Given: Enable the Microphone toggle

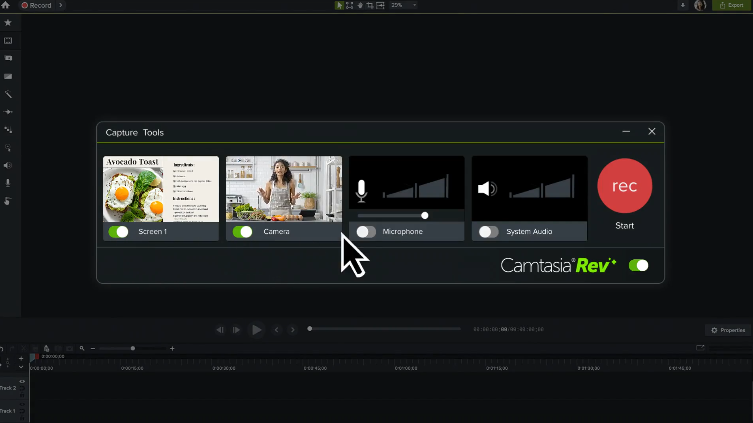Looking at the screenshot, I should coord(366,232).
